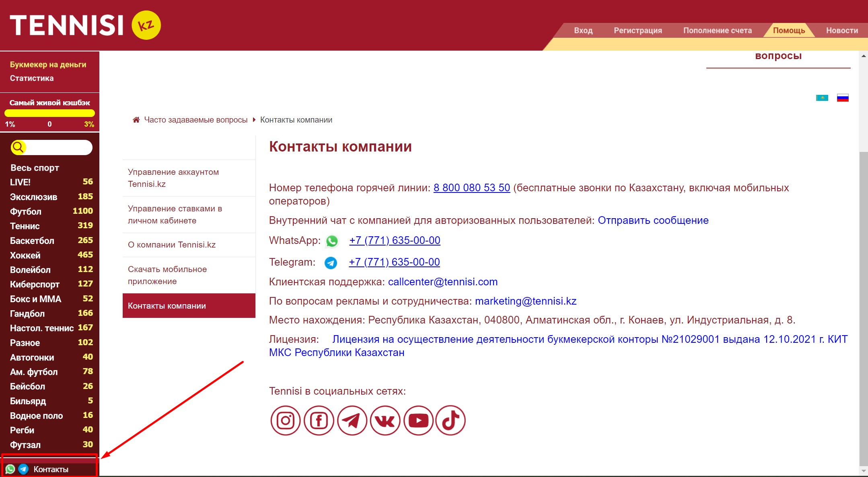Click the scrollbar up arrow
Image resolution: width=868 pixels, height=477 pixels.
pos(863,56)
